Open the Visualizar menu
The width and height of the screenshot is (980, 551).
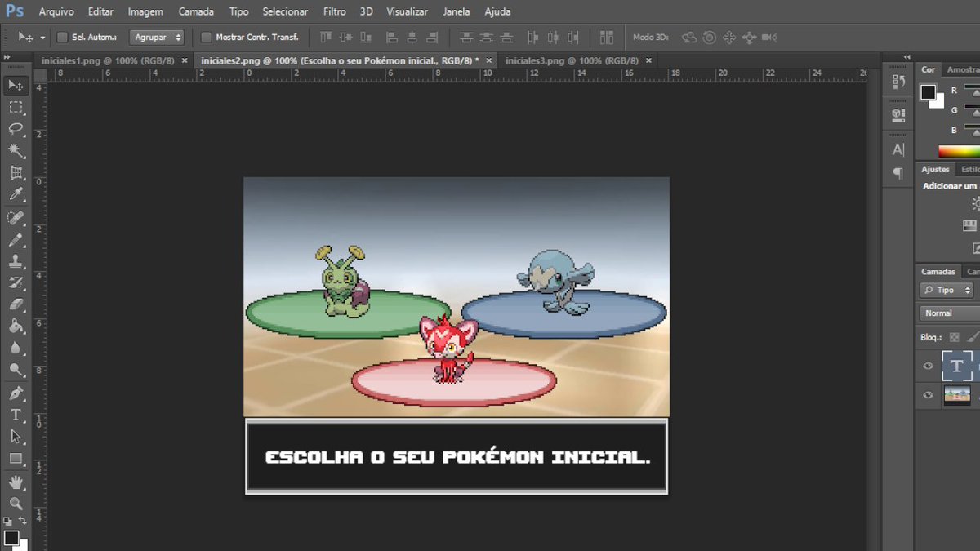click(x=407, y=11)
